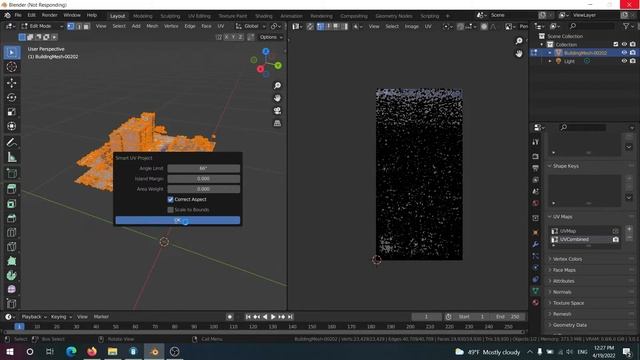640x360 pixels.
Task: Select the Transform tool
Action: click(11, 126)
